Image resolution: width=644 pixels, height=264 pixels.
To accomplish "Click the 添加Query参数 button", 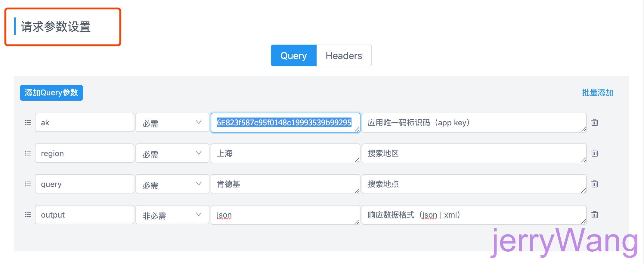I will click(x=51, y=93).
